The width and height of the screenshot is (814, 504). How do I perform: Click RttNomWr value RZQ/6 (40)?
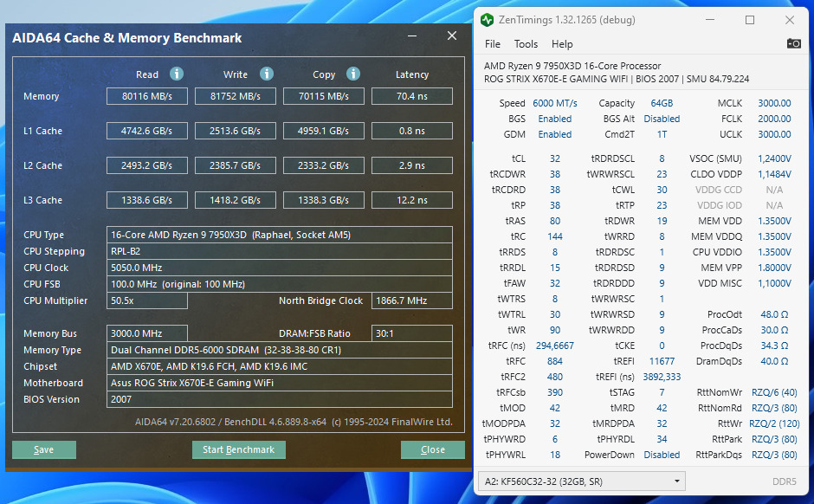(x=774, y=392)
